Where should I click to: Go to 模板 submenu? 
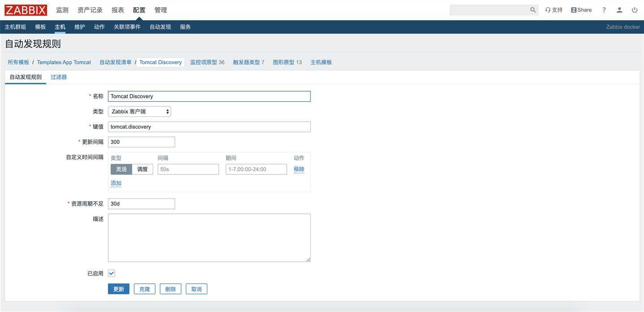pyautogui.click(x=40, y=27)
